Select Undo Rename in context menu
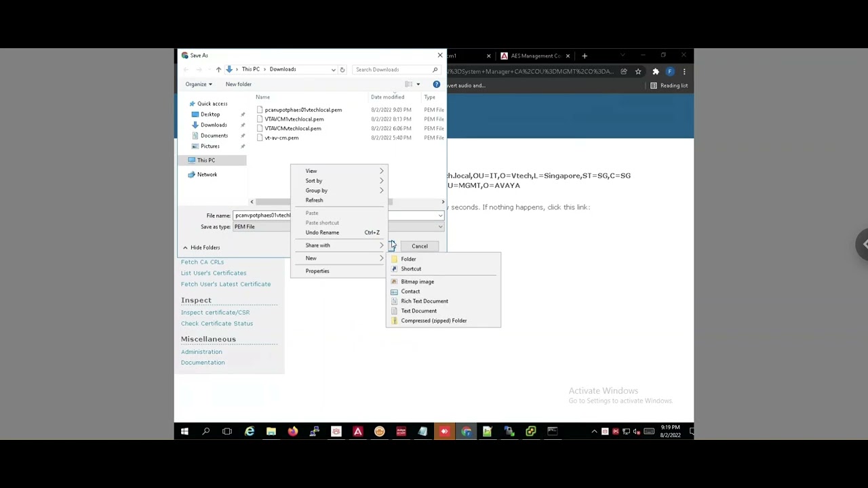This screenshot has width=868, height=488. coord(339,232)
